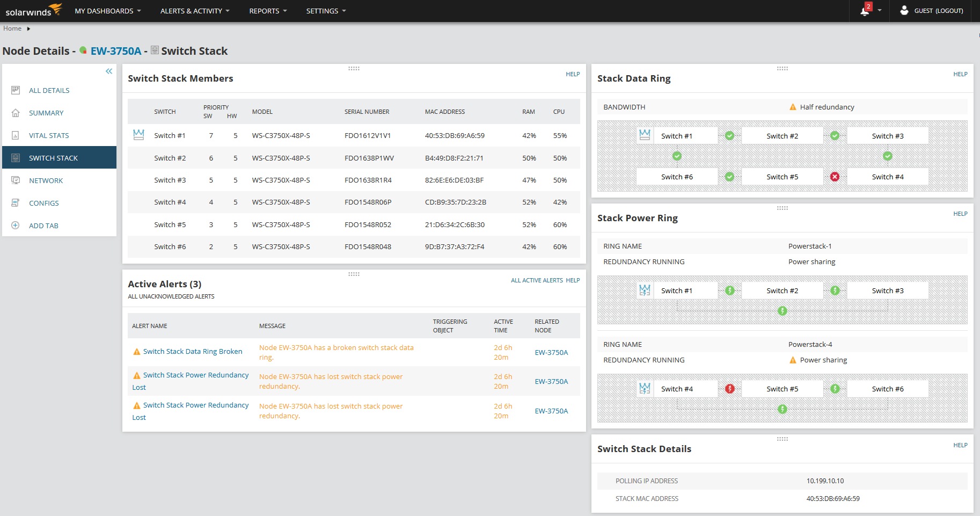Click the node status icon next to EW-3750A title
980x516 pixels.
(x=83, y=50)
